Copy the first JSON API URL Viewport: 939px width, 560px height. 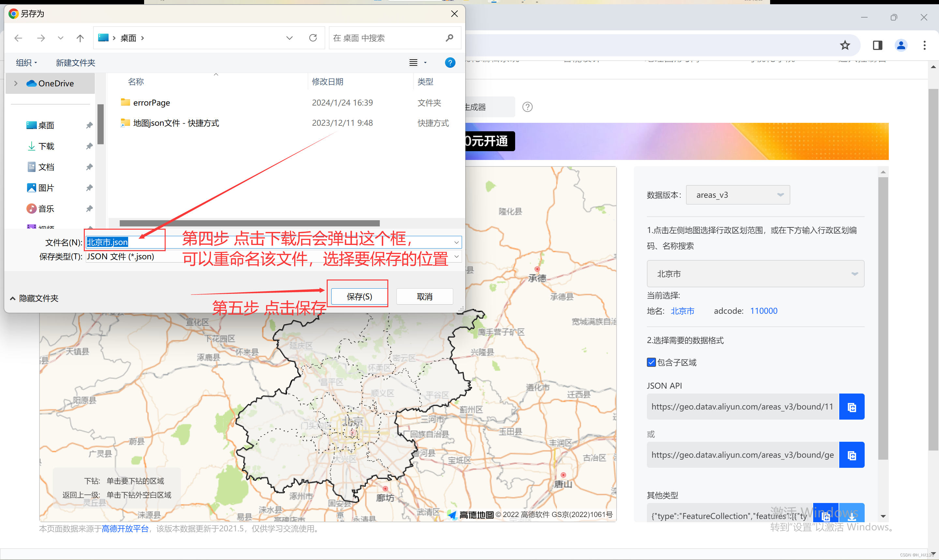(x=851, y=407)
